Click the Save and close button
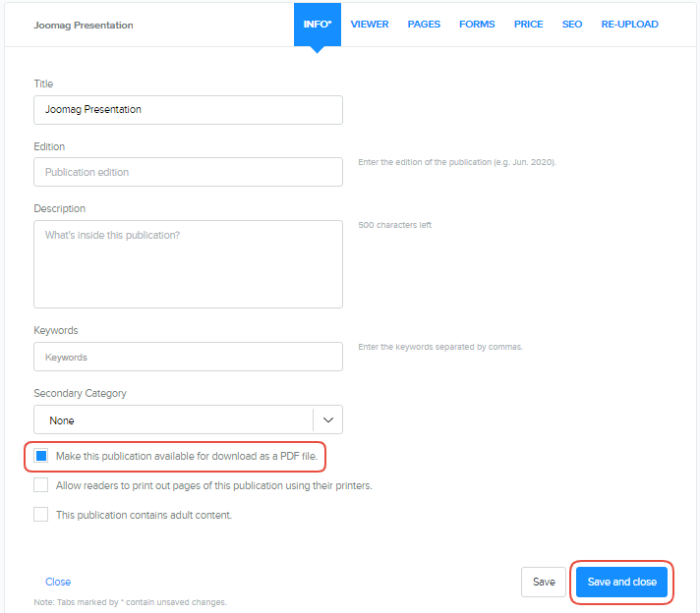 click(x=621, y=582)
